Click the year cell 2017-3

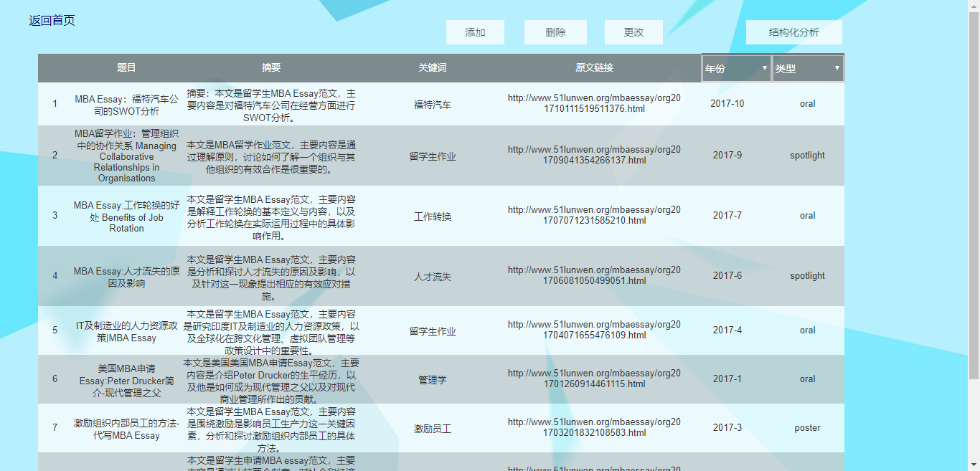727,427
